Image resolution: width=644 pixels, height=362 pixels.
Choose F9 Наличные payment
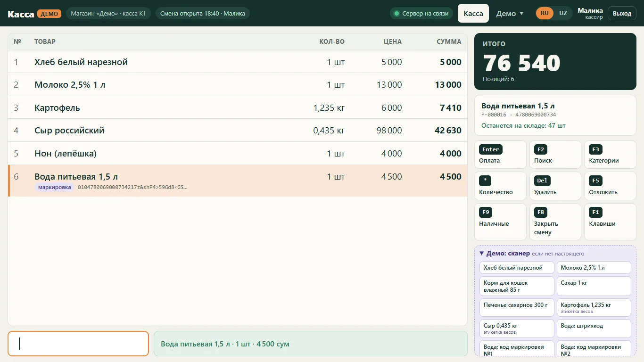point(500,222)
